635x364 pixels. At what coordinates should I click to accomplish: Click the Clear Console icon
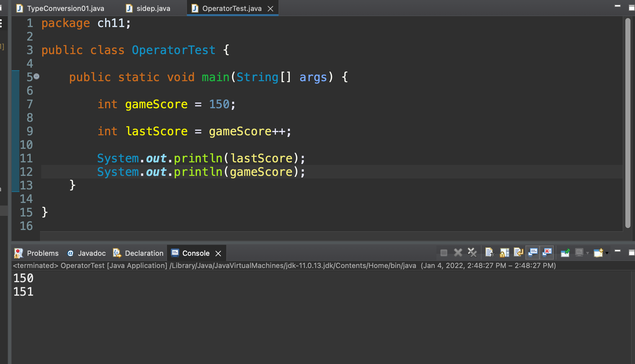point(489,253)
